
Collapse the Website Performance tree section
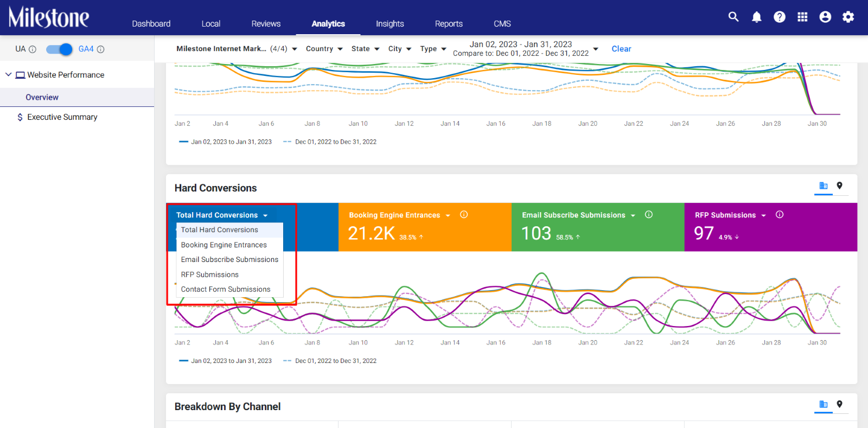click(x=8, y=75)
